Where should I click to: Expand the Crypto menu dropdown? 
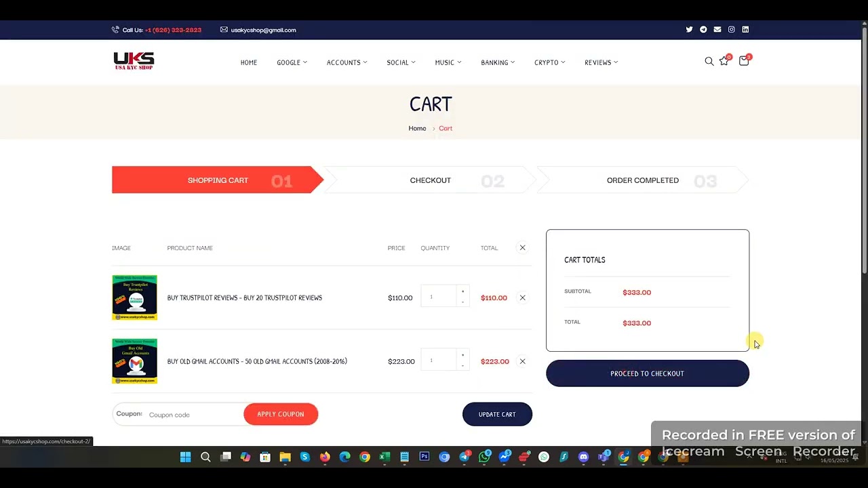click(549, 62)
